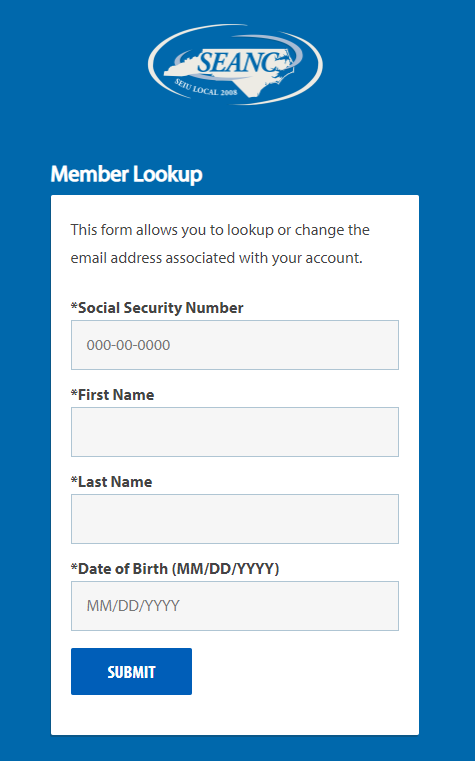
Task: Click the 'email address associated' text line
Action: click(217, 258)
